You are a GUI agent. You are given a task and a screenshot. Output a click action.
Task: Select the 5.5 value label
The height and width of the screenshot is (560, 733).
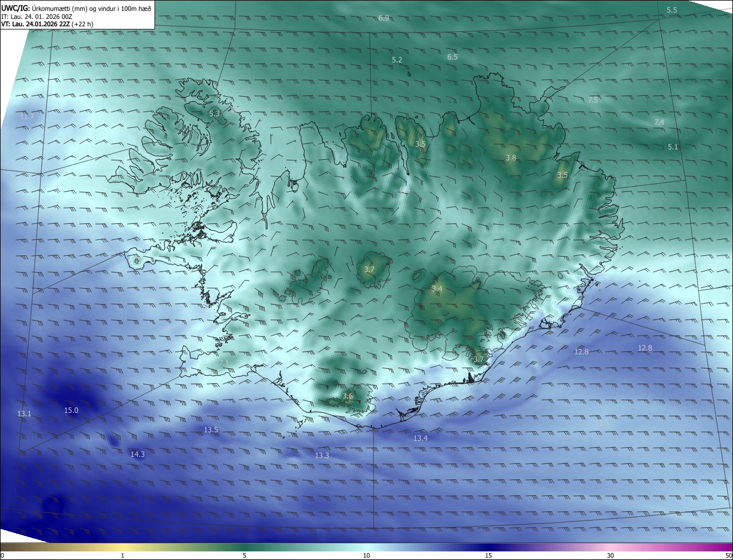tap(672, 10)
